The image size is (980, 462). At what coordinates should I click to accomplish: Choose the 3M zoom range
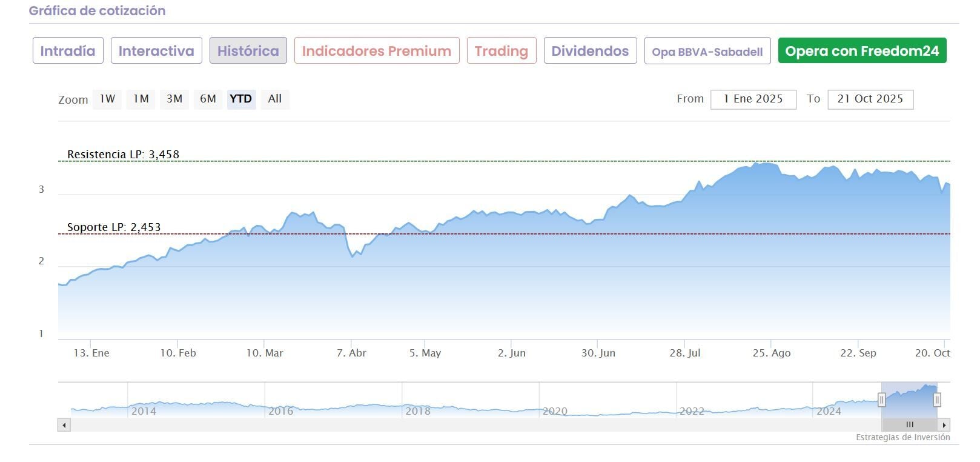174,99
